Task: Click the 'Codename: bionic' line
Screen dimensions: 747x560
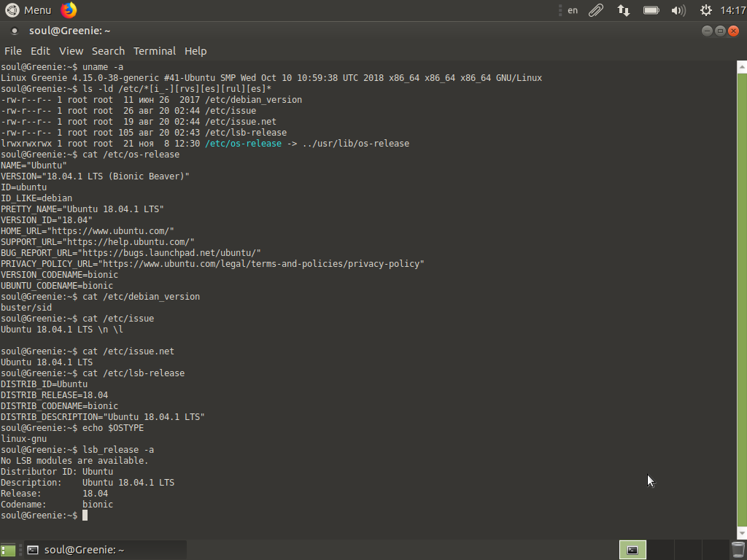Action: [57, 505]
